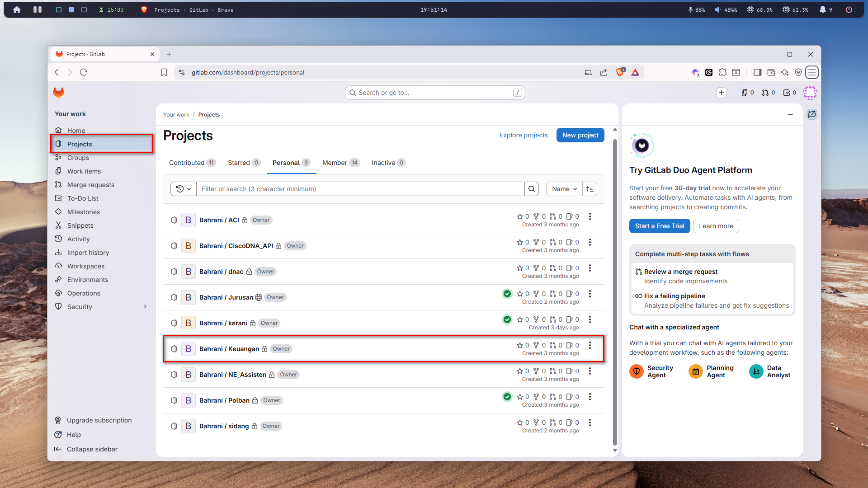
Task: Switch to the Contributed tab
Action: coord(192,163)
